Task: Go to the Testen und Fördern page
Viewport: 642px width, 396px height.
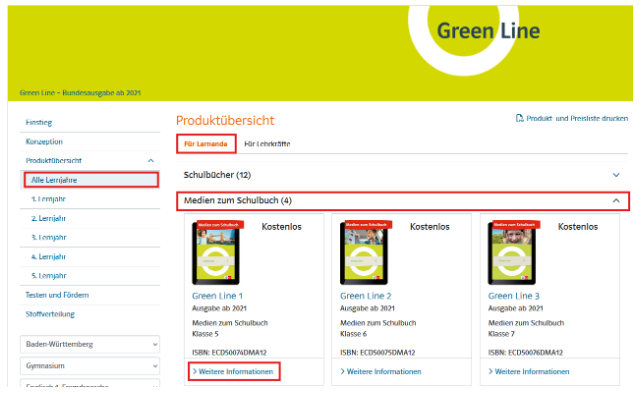Action: click(57, 295)
